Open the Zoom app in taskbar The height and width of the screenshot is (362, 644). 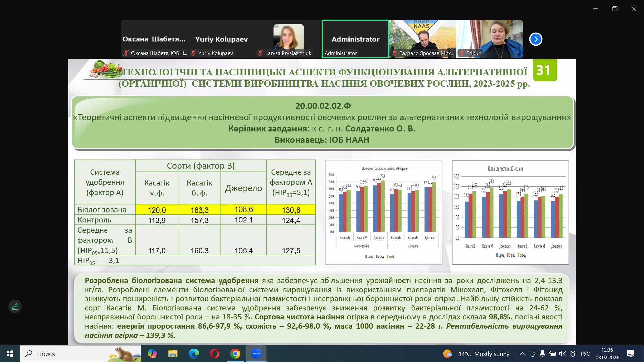(256, 354)
